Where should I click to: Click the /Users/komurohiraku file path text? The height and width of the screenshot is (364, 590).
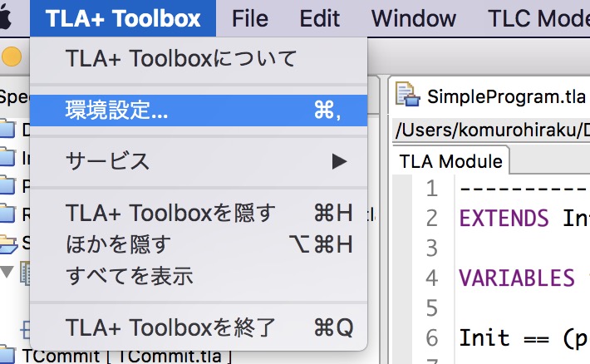tap(492, 130)
